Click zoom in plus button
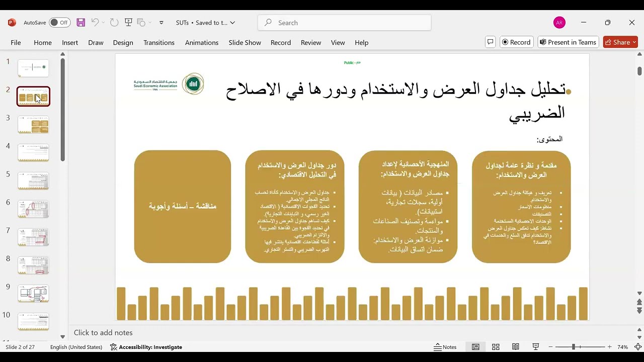The image size is (644, 362). click(x=610, y=347)
